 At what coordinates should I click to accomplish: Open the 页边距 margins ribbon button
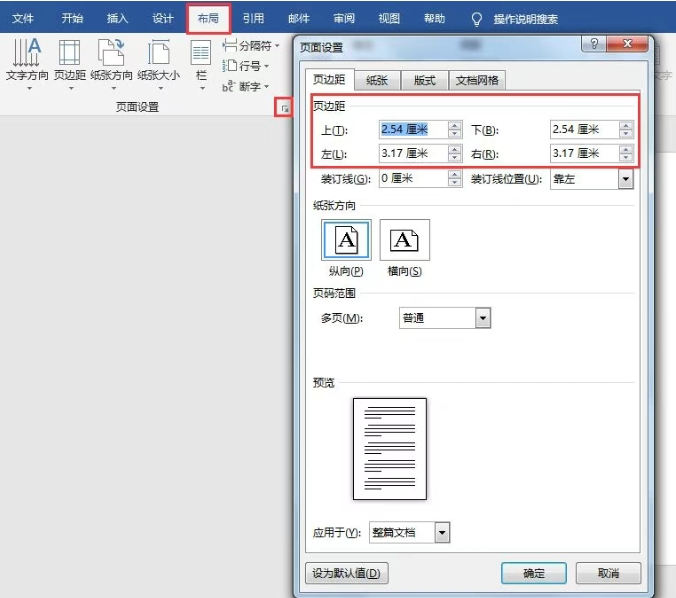click(69, 64)
